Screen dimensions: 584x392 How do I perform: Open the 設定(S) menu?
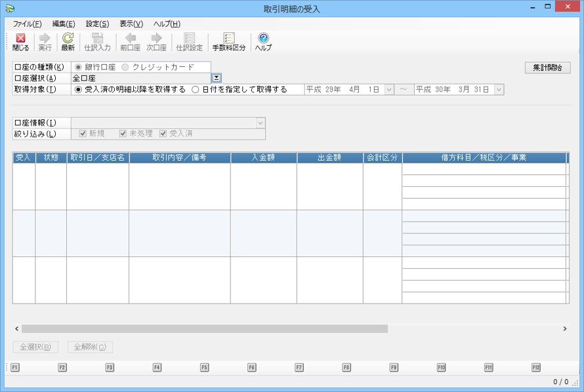click(x=97, y=24)
